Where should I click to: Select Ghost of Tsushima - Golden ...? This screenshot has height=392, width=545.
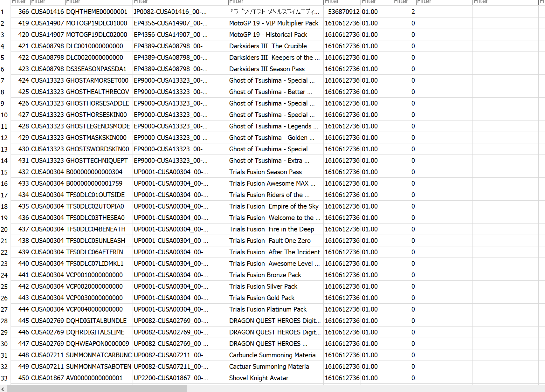pyautogui.click(x=276, y=138)
